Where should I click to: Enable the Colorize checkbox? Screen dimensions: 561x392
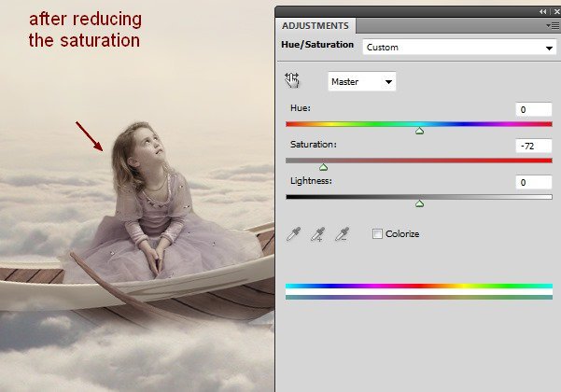(x=377, y=233)
